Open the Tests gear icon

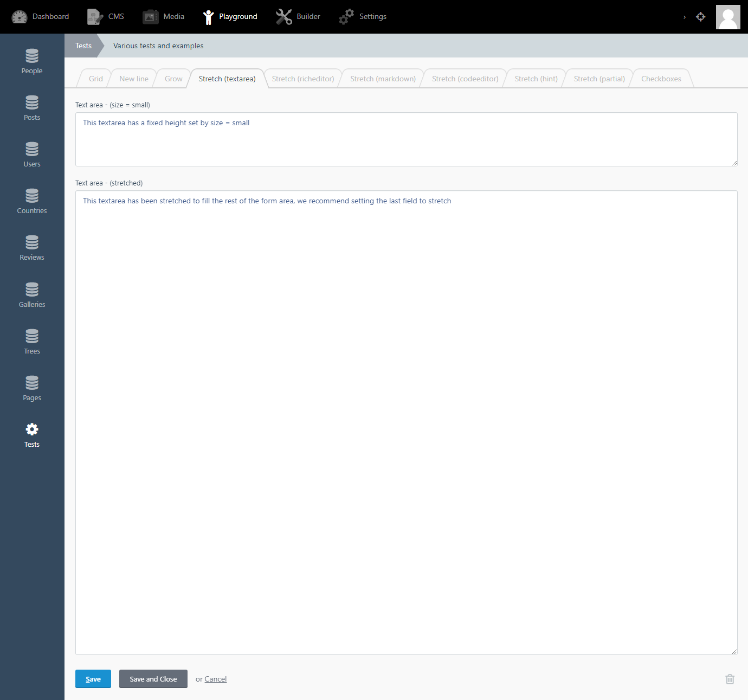[x=31, y=428]
